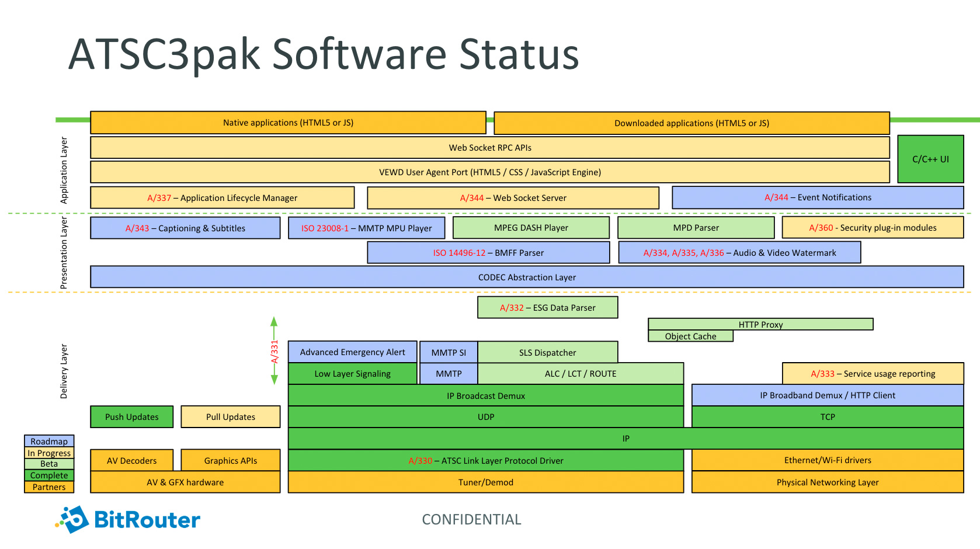Click the C/C++ UI block
980x549 pixels.
(x=930, y=159)
